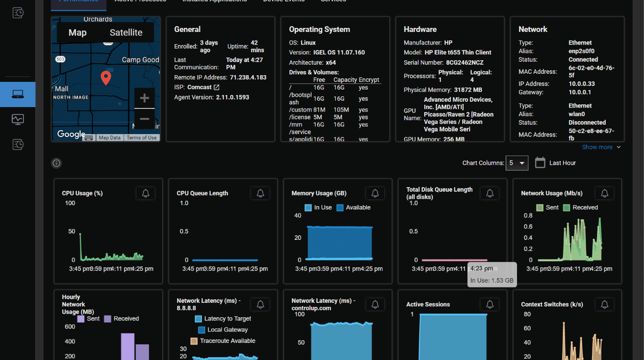
Task: Open the highlighted laptop devices sidebar icon
Action: (x=18, y=94)
